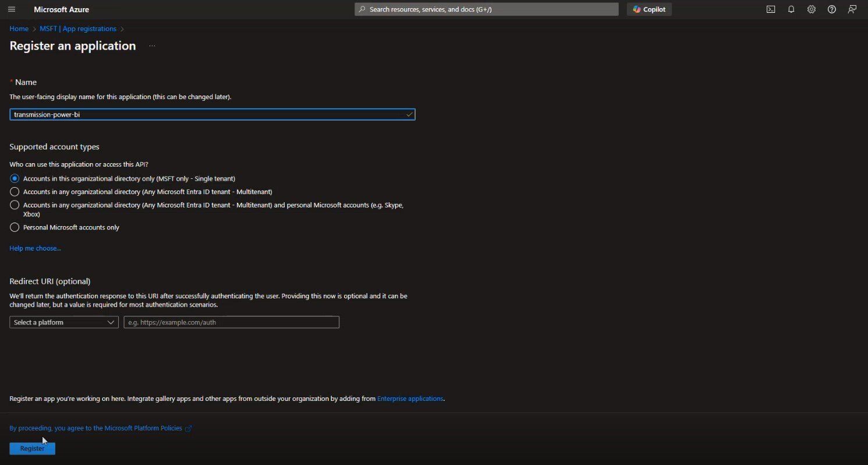Click the Redirect URI (optional) heading
This screenshot has width=868, height=465.
[x=50, y=281]
